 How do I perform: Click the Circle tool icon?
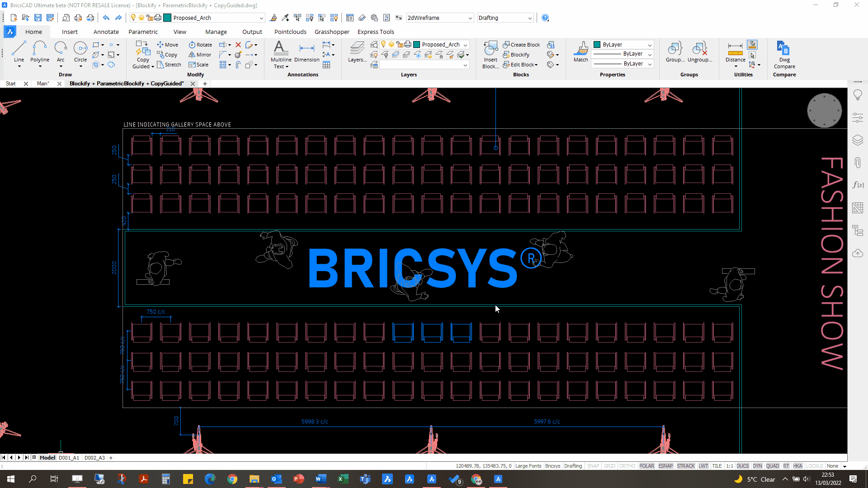[x=80, y=49]
